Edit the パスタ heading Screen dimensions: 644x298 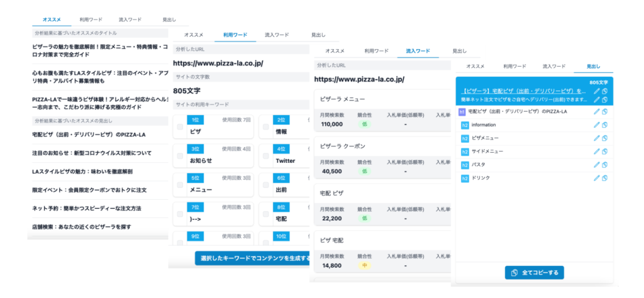pos(597,165)
